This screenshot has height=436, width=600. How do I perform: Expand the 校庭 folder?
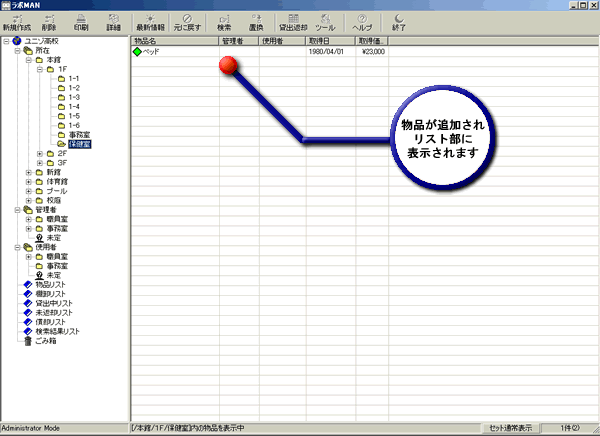(29, 200)
